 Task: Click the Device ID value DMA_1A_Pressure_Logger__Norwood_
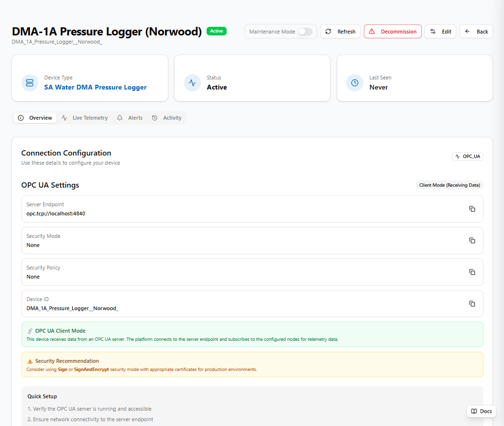coord(72,308)
